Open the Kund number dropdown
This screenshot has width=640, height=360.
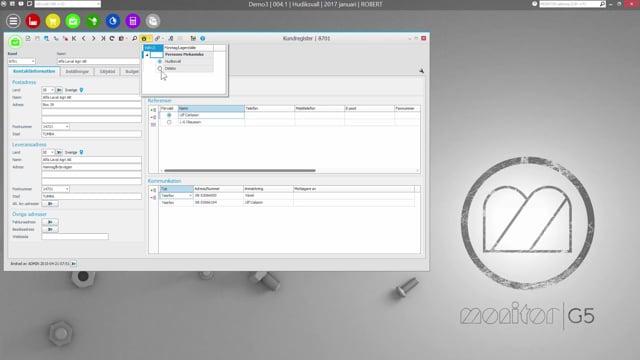(33, 61)
